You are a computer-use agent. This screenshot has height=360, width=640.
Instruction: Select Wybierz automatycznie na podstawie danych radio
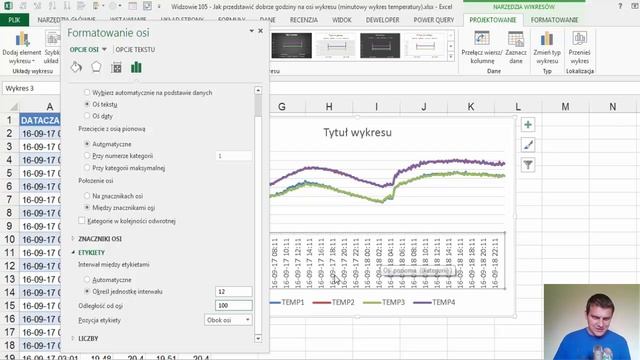(x=87, y=93)
